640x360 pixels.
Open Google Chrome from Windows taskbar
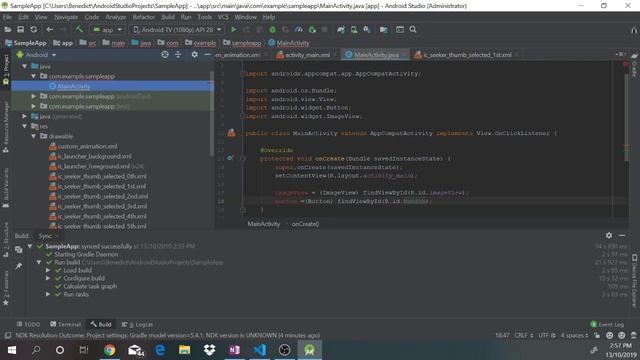pyautogui.click(x=109, y=350)
